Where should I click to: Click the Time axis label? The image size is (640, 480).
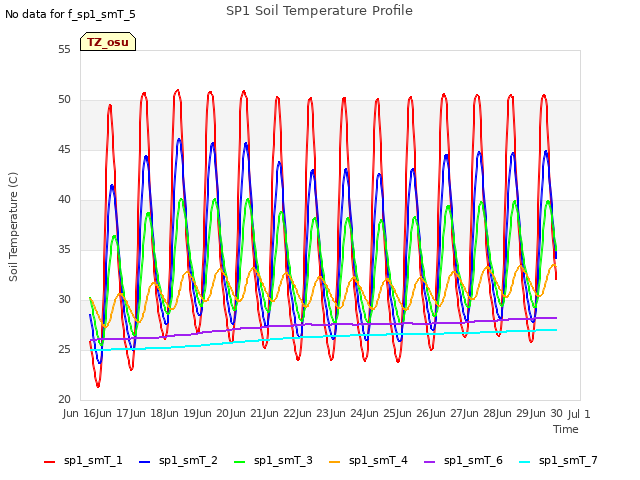point(566,429)
